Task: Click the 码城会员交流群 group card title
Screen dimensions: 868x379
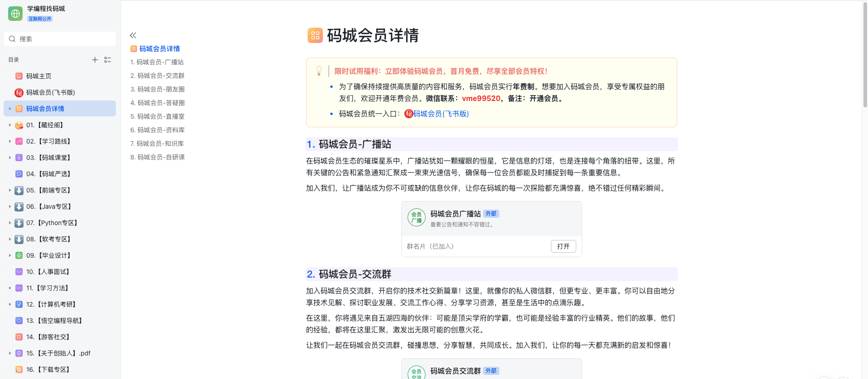Action: pyautogui.click(x=455, y=371)
